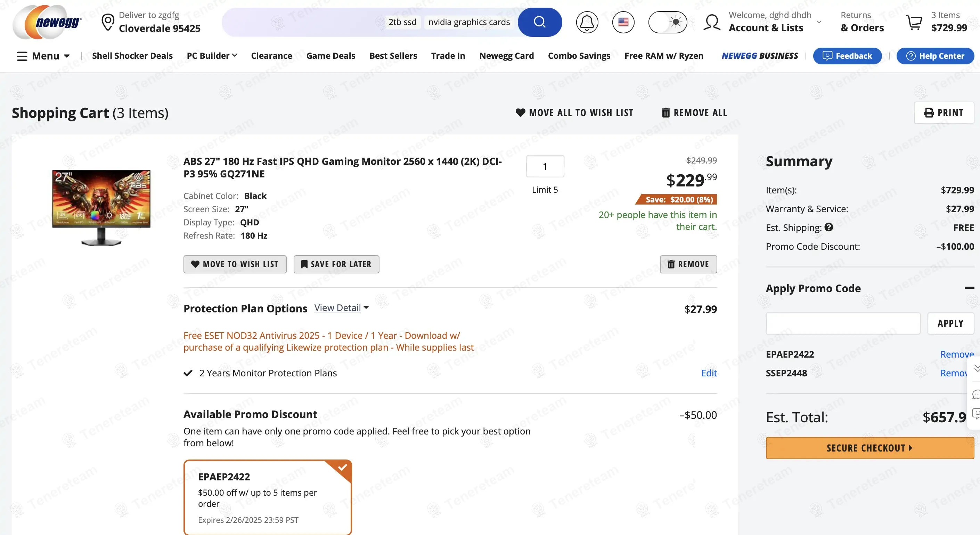This screenshot has width=980, height=535.
Task: Click the promo code input field
Action: point(843,323)
